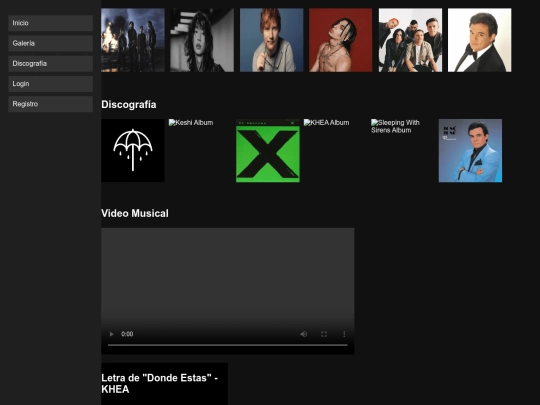Go to the Galería sidebar link
This screenshot has height=405, width=540.
51,43
